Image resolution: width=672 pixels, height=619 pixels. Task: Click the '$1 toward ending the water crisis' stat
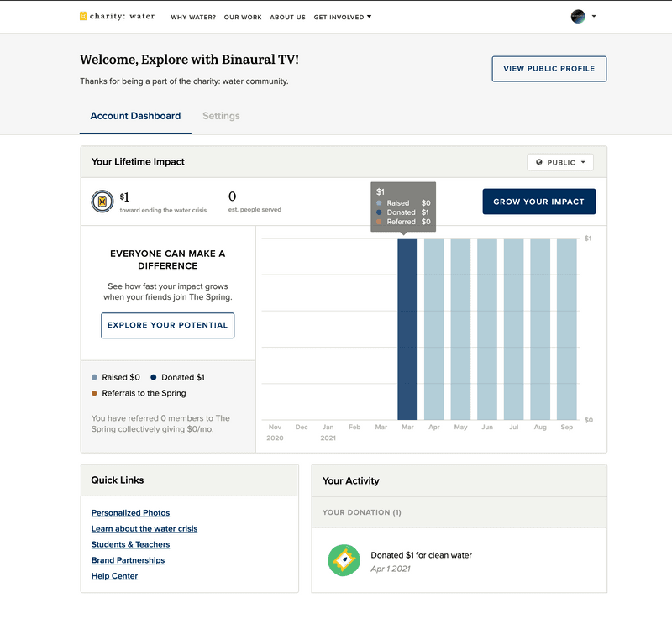tap(163, 202)
